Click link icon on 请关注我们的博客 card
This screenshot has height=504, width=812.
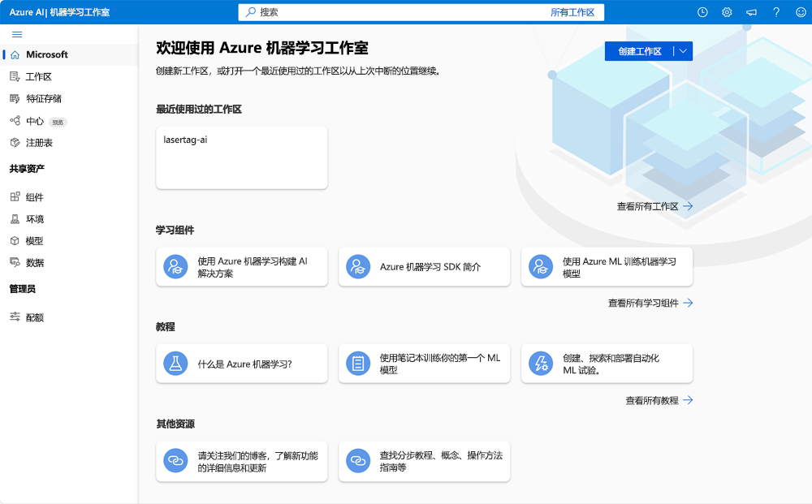tap(175, 460)
